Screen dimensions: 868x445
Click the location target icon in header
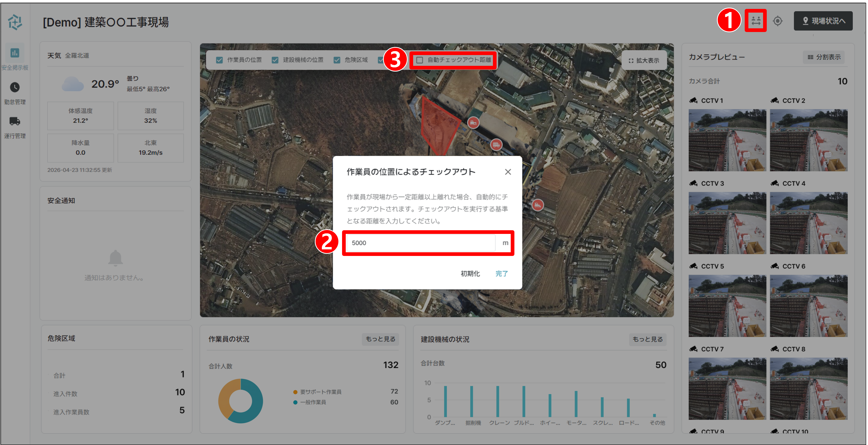click(x=777, y=21)
